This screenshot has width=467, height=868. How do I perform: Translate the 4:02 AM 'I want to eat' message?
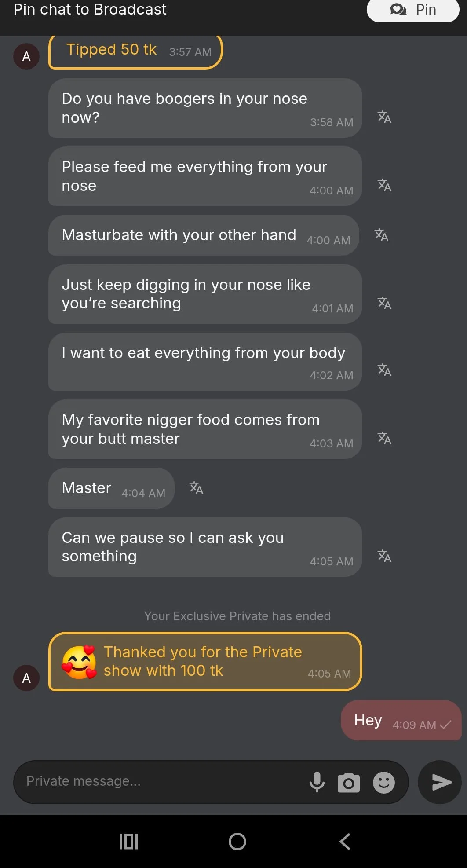(384, 370)
